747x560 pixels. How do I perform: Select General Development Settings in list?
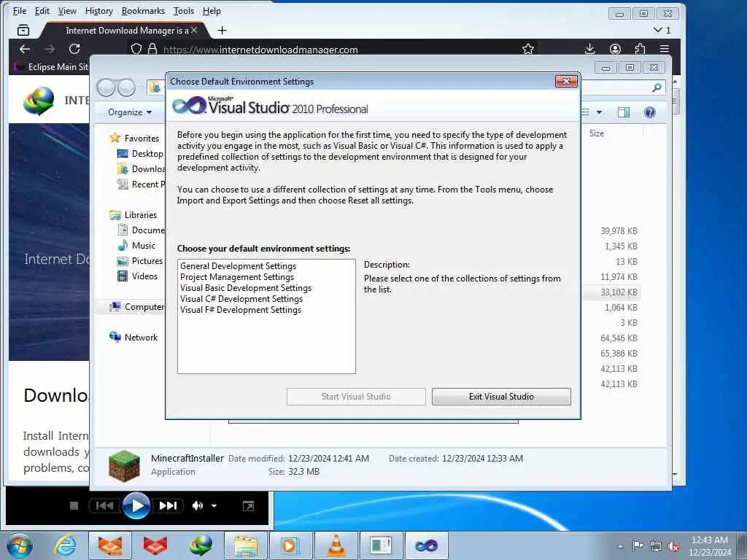tap(239, 266)
